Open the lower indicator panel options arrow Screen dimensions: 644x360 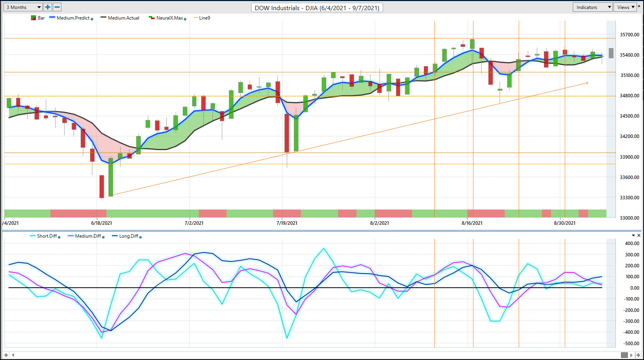click(633, 235)
